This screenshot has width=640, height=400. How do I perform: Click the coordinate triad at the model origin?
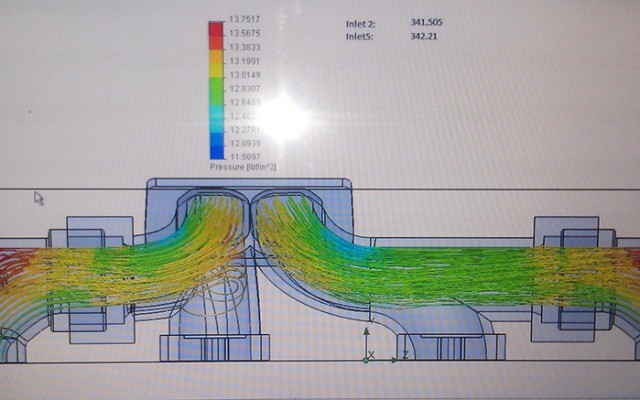368,347
